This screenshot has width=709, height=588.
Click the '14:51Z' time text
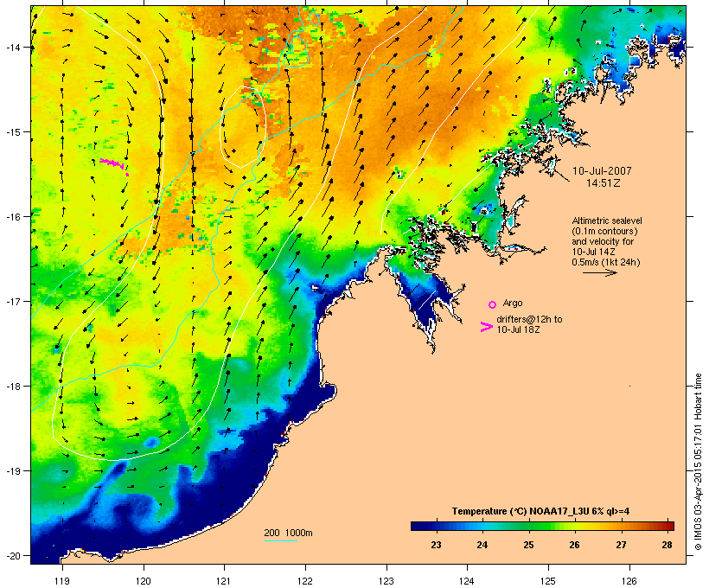point(604,183)
